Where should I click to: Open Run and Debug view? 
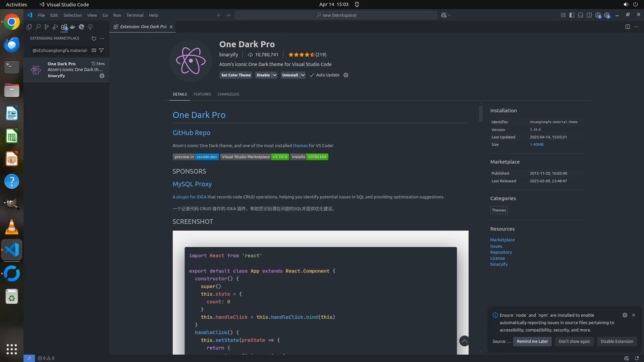(55, 27)
